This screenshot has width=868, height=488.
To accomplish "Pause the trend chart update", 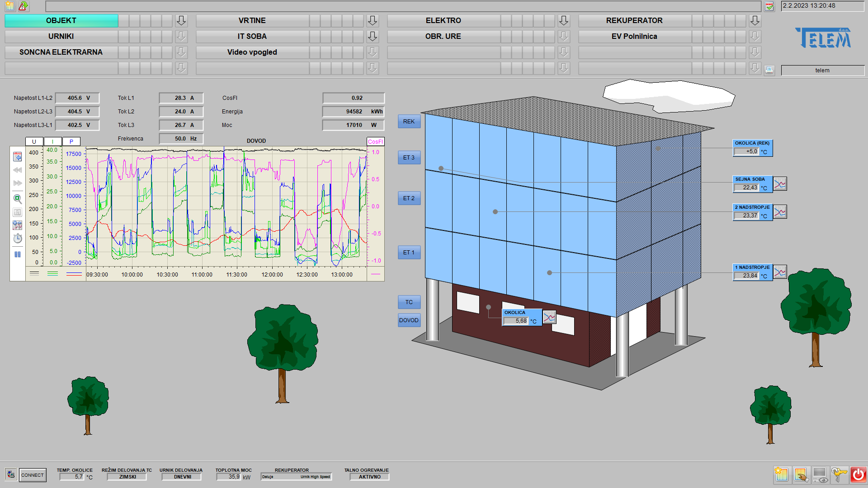I will [x=17, y=254].
